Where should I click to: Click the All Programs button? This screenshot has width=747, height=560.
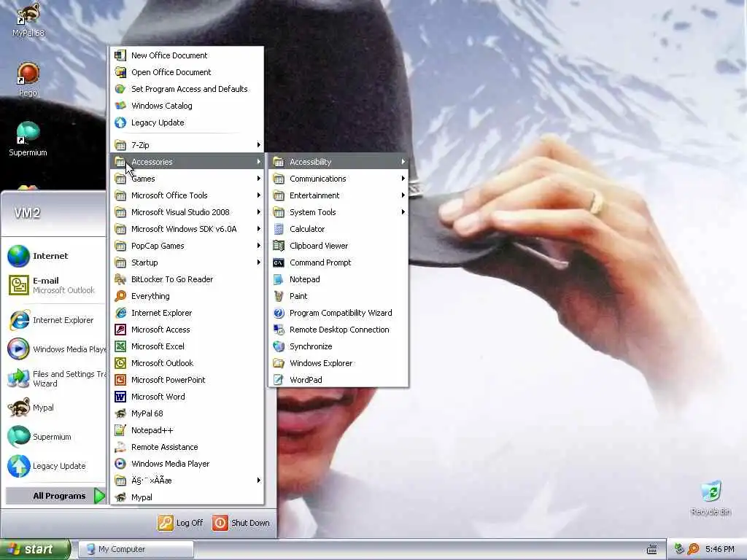point(55,496)
